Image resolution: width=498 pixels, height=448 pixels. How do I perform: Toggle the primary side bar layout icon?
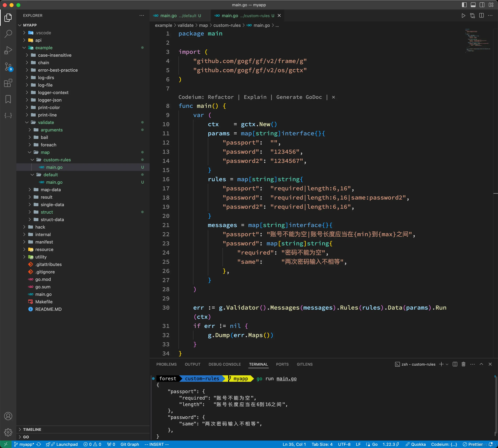click(464, 5)
